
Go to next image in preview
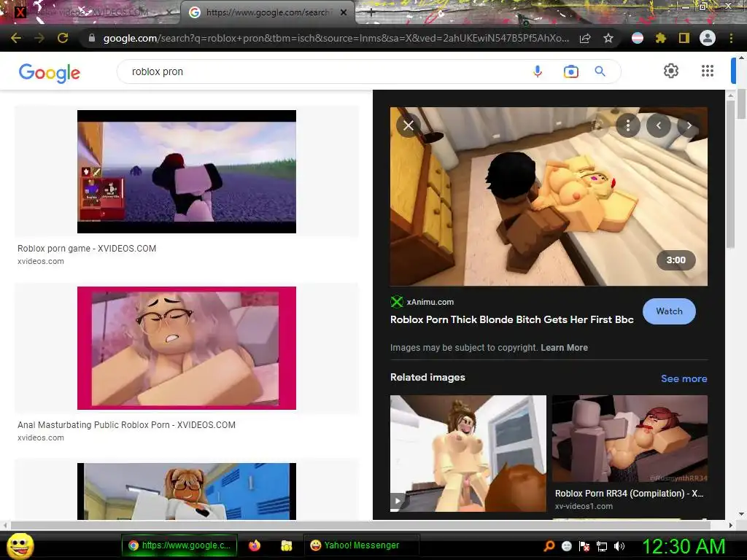(689, 125)
